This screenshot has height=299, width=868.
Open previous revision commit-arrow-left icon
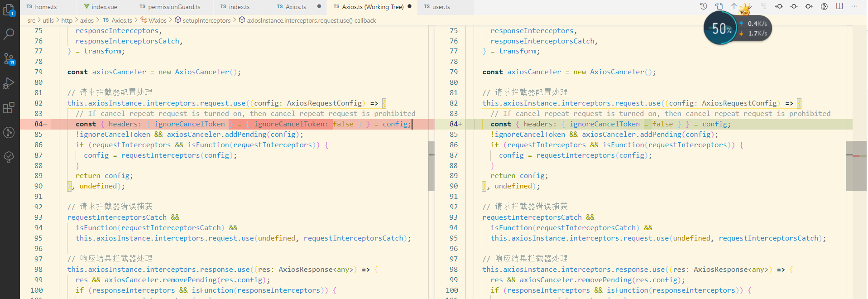pyautogui.click(x=779, y=6)
